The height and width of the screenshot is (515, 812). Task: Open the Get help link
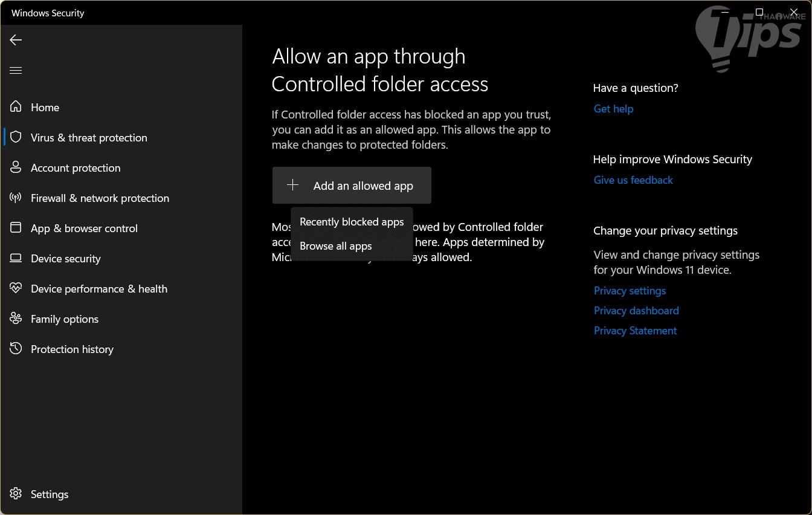pyautogui.click(x=613, y=109)
